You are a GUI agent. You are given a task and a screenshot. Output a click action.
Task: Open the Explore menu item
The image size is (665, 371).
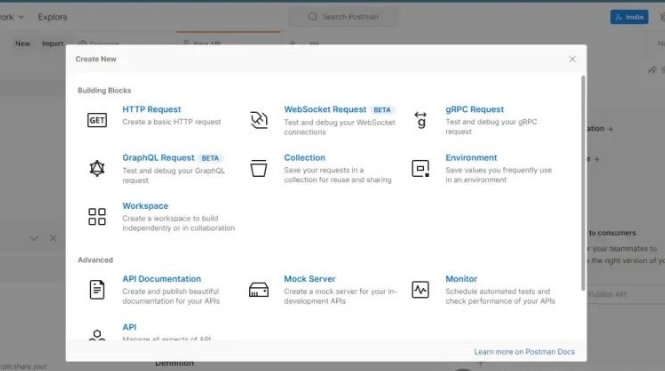53,17
